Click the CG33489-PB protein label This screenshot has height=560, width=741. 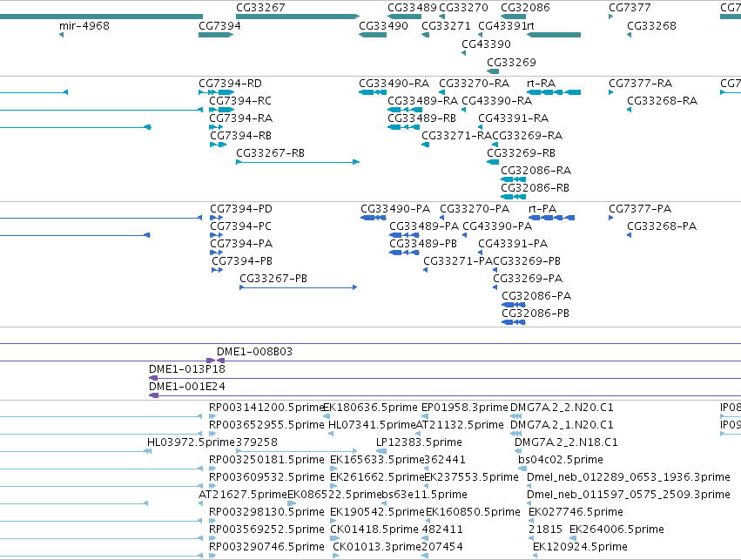(423, 245)
